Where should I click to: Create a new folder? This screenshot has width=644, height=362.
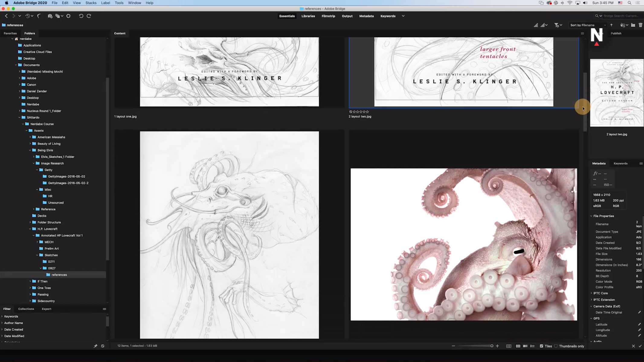point(633,25)
